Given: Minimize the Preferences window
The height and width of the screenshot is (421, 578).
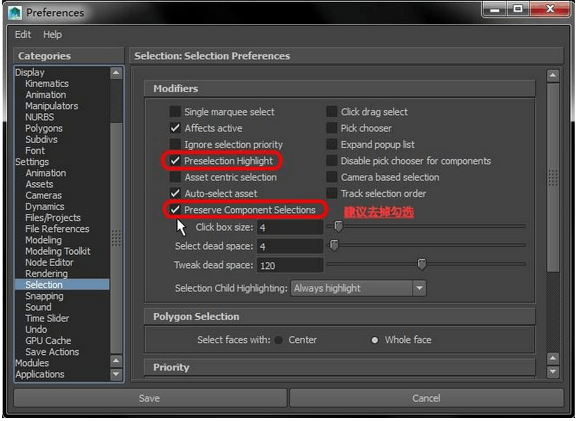Looking at the screenshot, I should click(495, 9).
